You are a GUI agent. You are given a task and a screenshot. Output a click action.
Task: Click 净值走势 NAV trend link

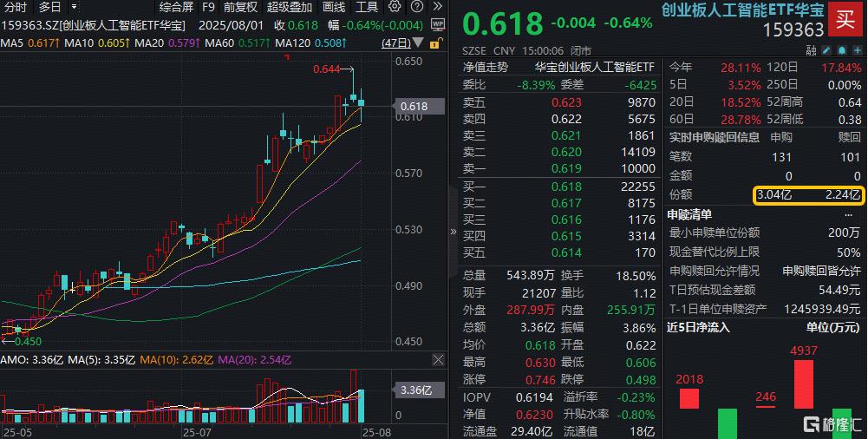coord(486,67)
